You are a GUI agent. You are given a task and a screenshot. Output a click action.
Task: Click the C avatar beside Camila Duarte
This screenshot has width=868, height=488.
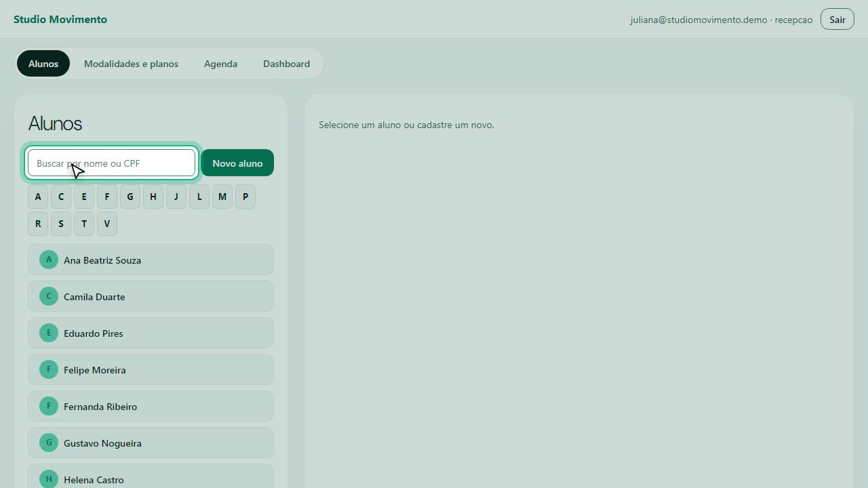point(49,296)
